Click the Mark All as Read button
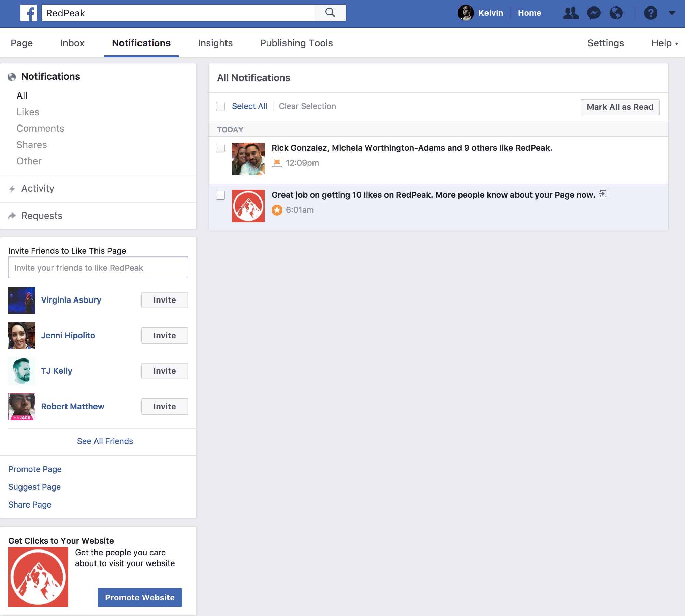This screenshot has width=685, height=616. [x=620, y=107]
